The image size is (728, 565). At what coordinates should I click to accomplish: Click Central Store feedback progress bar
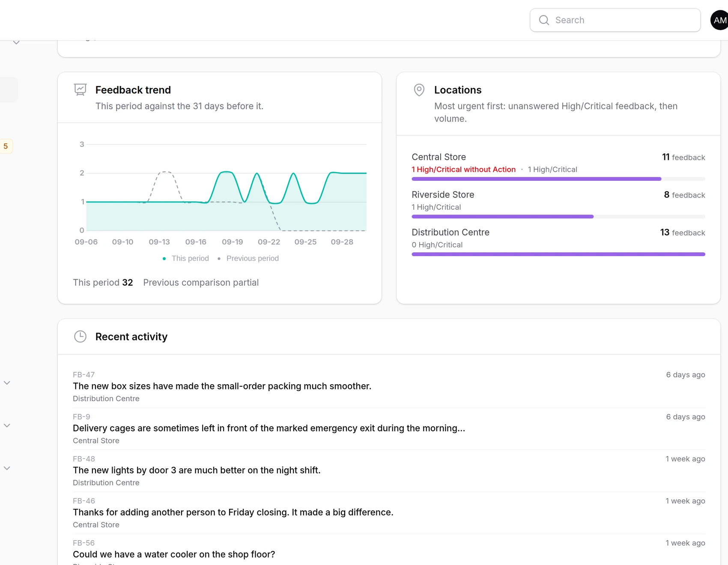click(x=558, y=179)
